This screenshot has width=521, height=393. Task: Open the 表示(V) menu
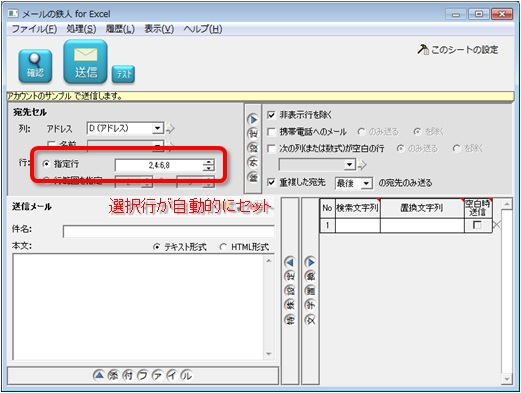(159, 29)
